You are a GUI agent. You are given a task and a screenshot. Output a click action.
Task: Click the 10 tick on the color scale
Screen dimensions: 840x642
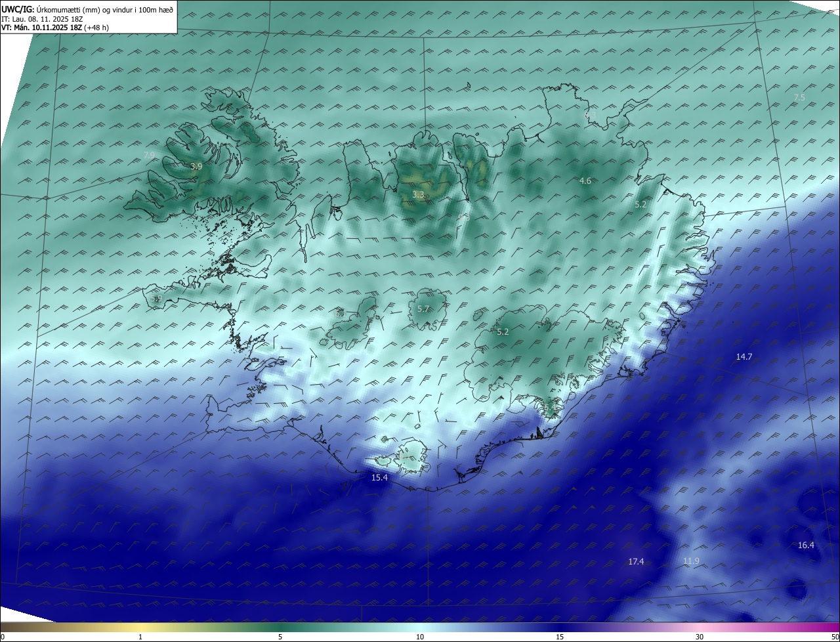pyautogui.click(x=420, y=637)
